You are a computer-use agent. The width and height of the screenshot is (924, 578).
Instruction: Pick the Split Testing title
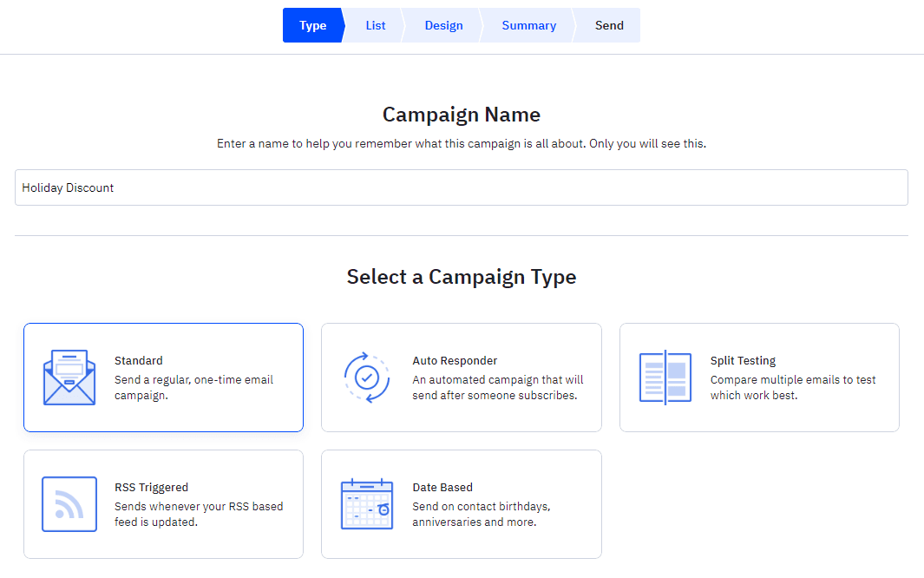pos(743,360)
